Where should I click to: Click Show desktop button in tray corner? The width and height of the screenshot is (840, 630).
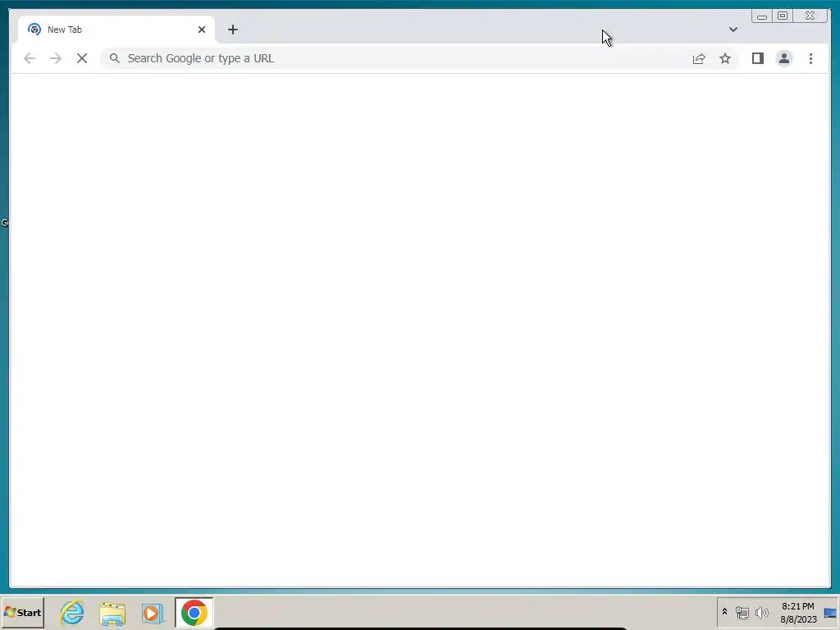pyautogui.click(x=830, y=612)
